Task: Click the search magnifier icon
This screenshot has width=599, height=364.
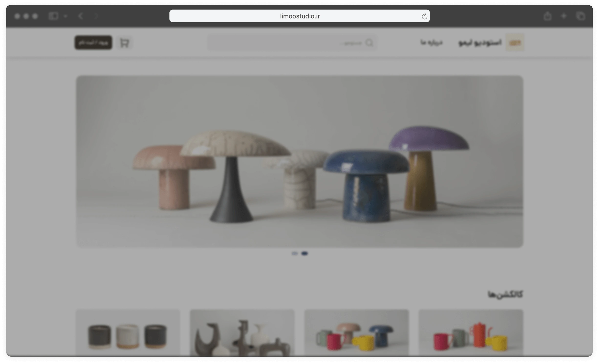Action: (369, 43)
